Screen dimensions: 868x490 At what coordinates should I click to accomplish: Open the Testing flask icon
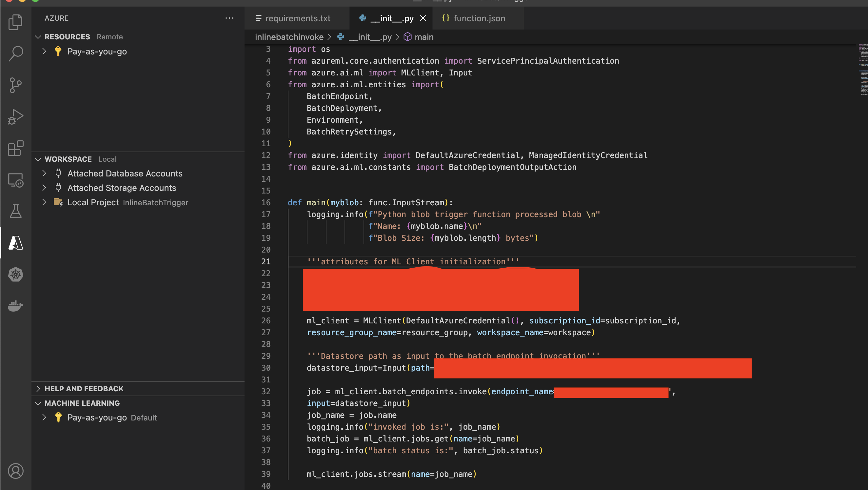click(15, 211)
